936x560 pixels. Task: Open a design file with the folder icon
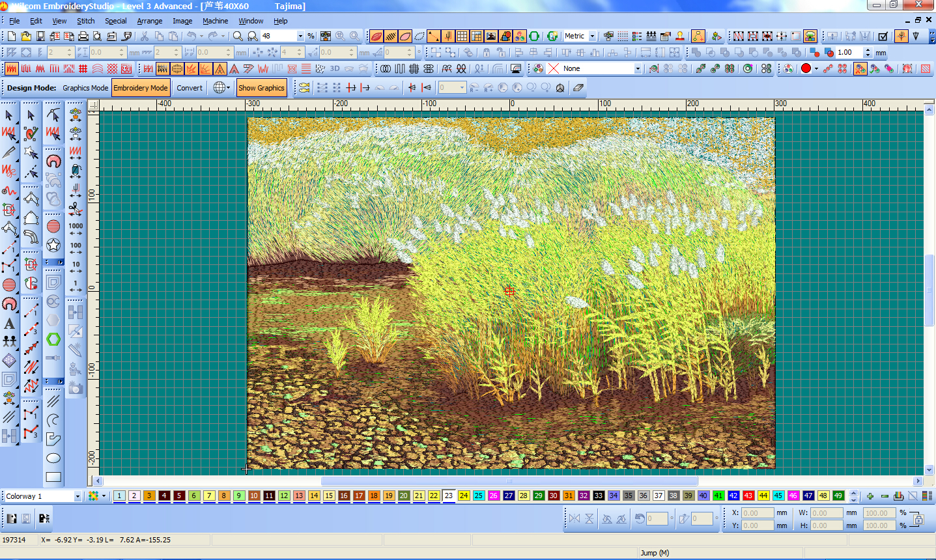point(26,36)
